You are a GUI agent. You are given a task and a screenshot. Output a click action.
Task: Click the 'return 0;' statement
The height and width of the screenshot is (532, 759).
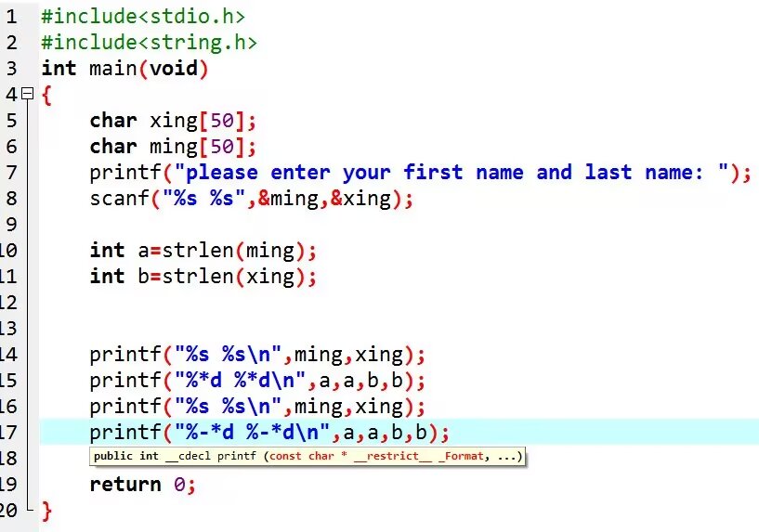(x=143, y=484)
